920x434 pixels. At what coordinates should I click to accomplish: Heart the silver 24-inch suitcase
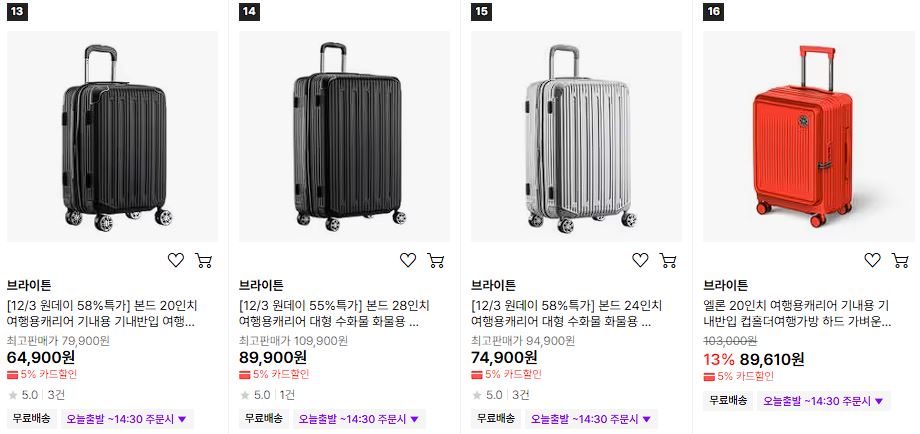click(x=640, y=260)
